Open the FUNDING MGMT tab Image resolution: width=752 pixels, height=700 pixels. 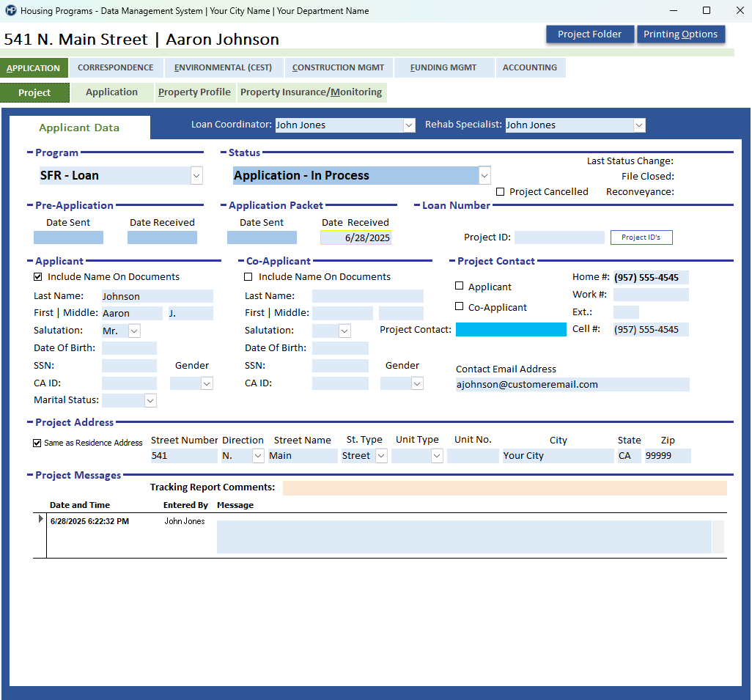(x=443, y=67)
